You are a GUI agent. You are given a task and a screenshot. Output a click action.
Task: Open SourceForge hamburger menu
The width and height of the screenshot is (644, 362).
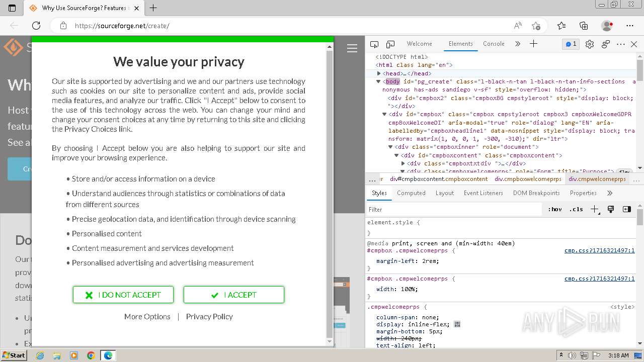point(352,48)
